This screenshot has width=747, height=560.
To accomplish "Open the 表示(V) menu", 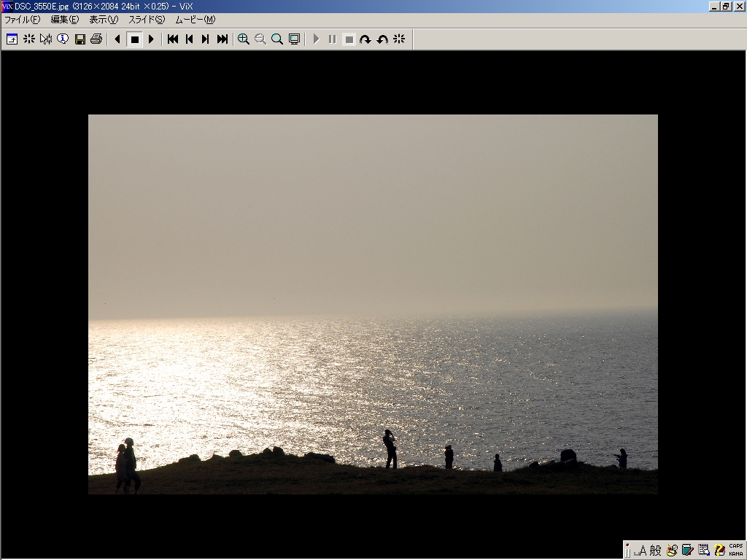I will click(x=104, y=20).
